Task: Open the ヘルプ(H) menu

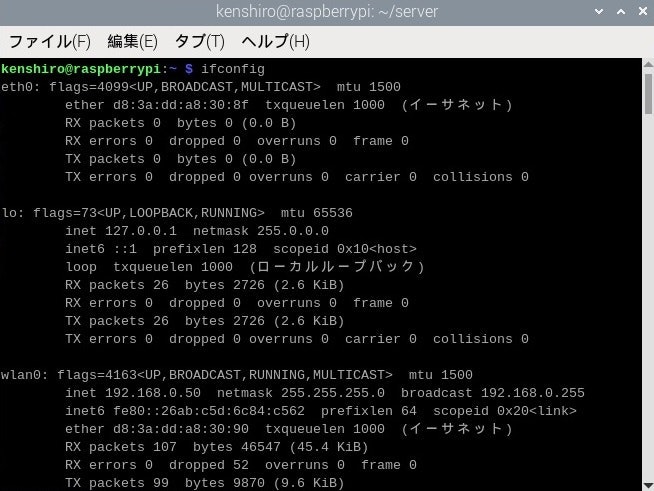Action: (276, 42)
